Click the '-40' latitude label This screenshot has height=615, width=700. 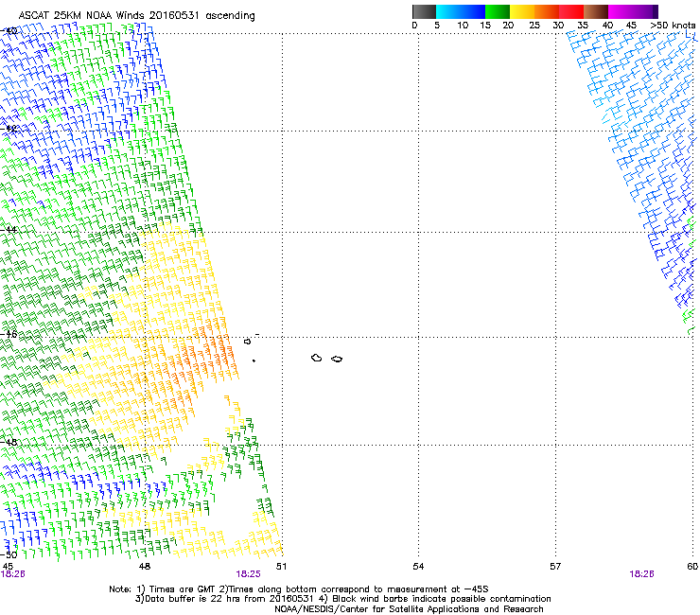coord(9,31)
